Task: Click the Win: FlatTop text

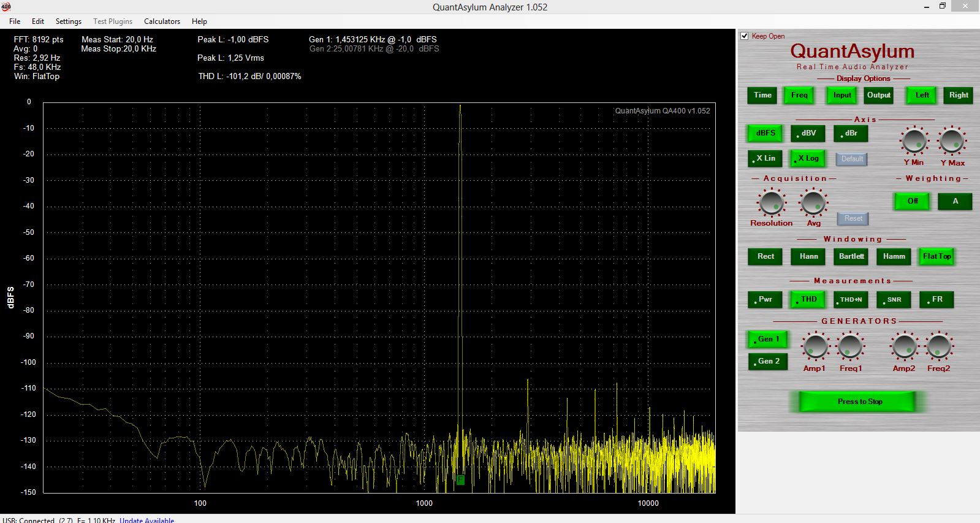Action: point(37,76)
